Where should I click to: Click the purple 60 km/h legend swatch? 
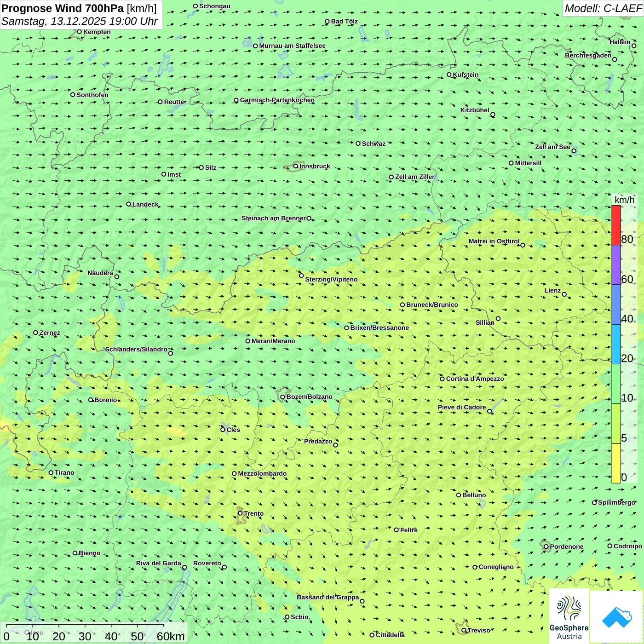[616, 265]
